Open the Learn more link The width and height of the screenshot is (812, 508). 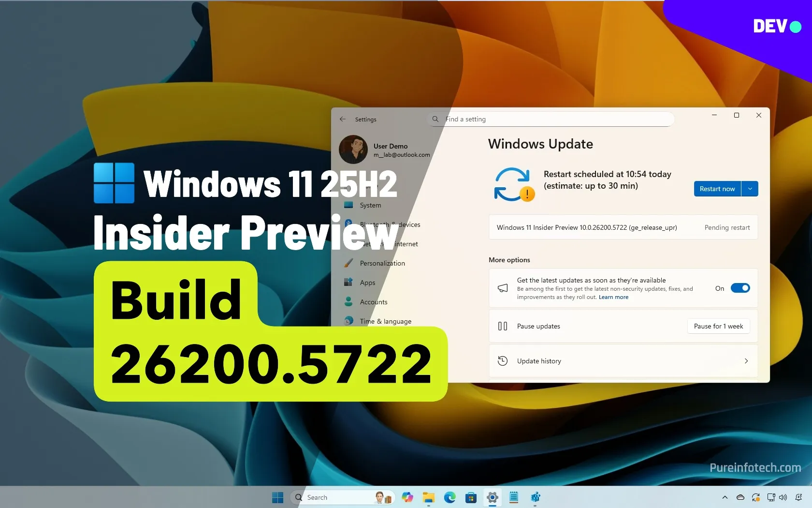click(613, 297)
